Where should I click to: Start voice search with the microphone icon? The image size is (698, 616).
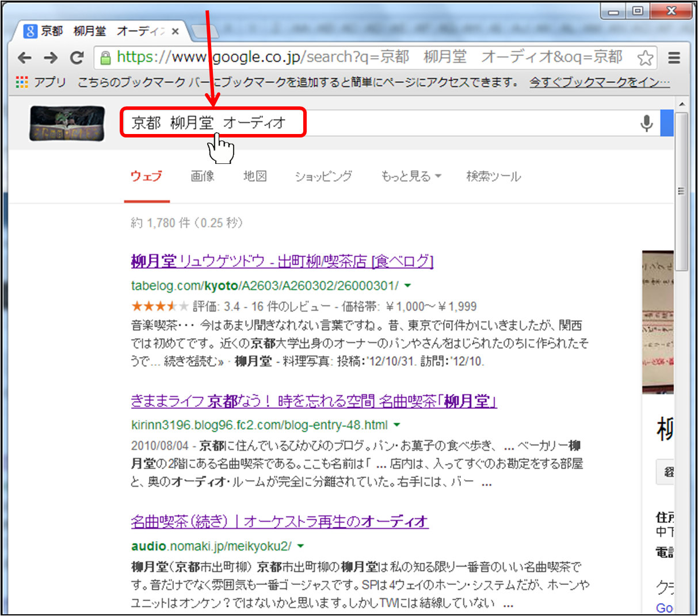(x=646, y=123)
